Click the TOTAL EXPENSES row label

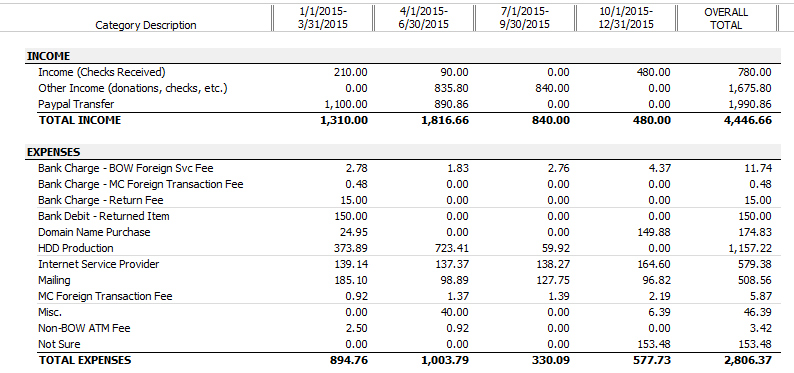point(85,360)
